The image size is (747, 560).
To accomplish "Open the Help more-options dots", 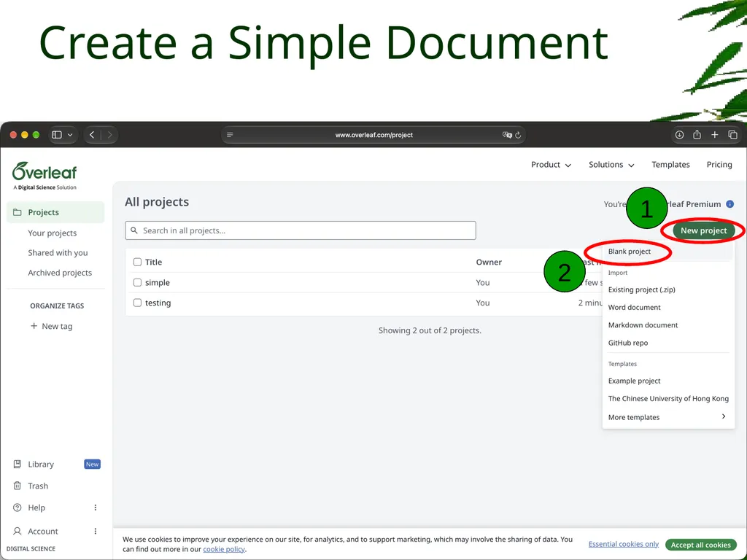I will tap(96, 507).
